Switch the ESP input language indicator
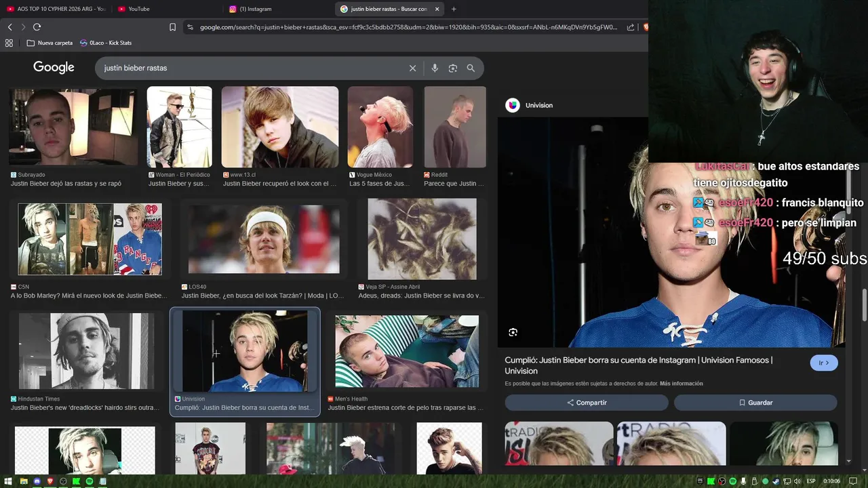Screen dimensions: 868x488 pos(811,481)
